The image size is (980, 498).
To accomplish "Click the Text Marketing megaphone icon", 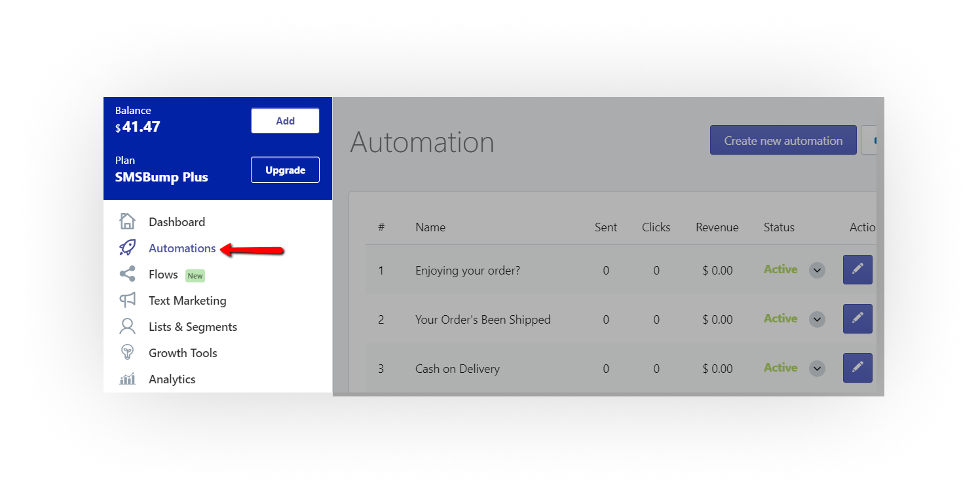I will point(127,300).
